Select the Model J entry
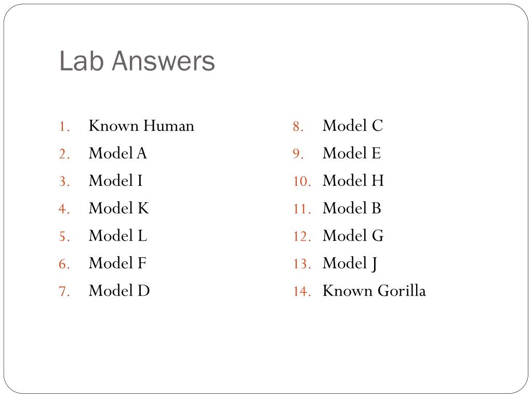 tap(350, 264)
